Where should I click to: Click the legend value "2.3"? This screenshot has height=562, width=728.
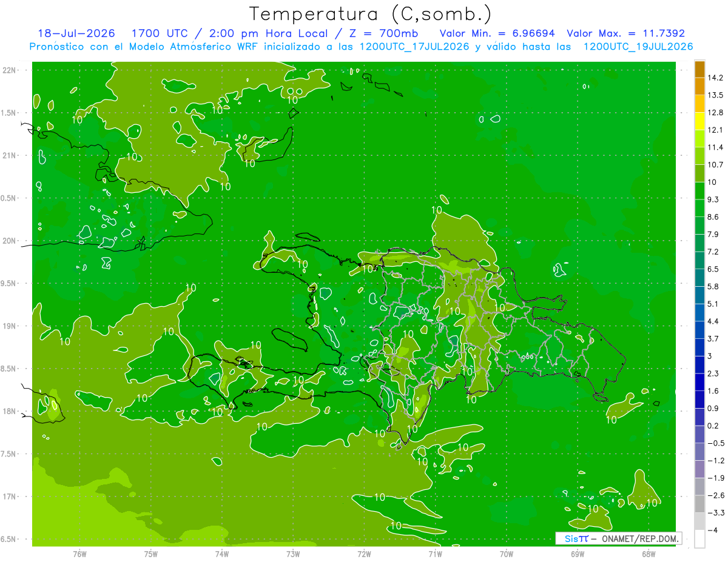click(713, 373)
